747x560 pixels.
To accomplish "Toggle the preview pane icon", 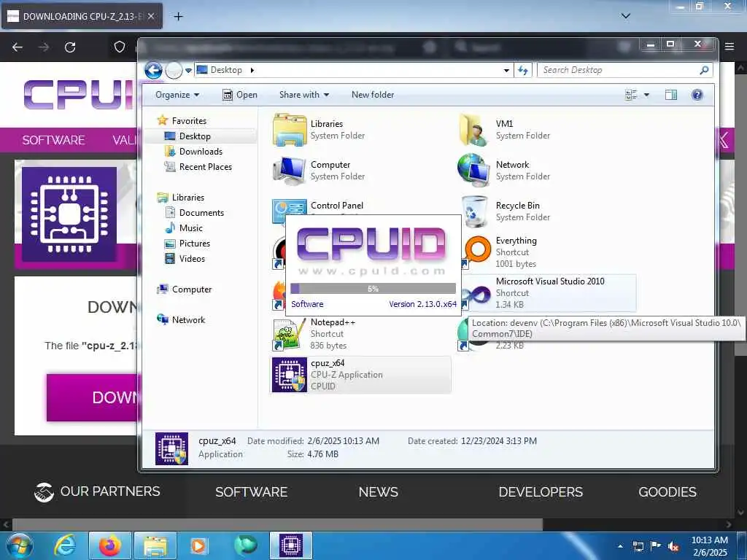I will tap(671, 95).
